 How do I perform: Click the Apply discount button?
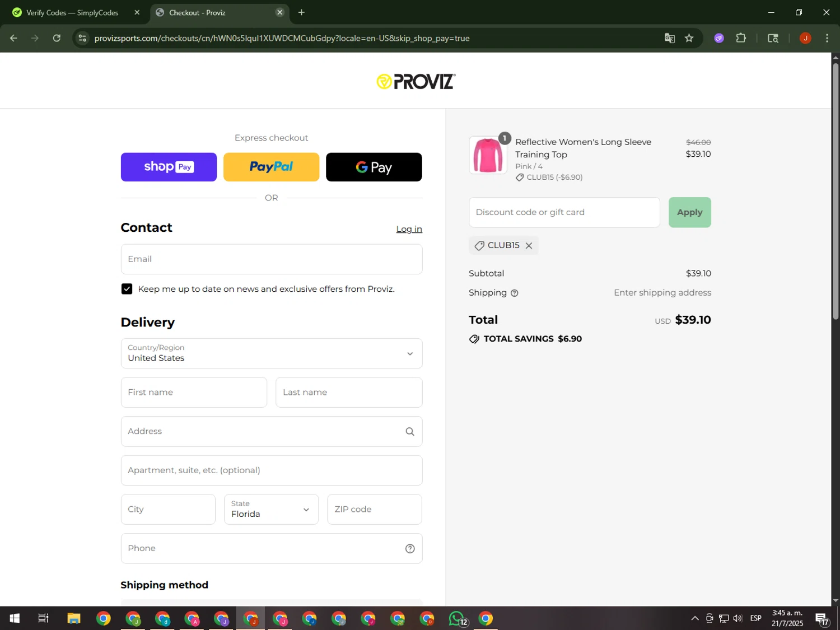(690, 212)
